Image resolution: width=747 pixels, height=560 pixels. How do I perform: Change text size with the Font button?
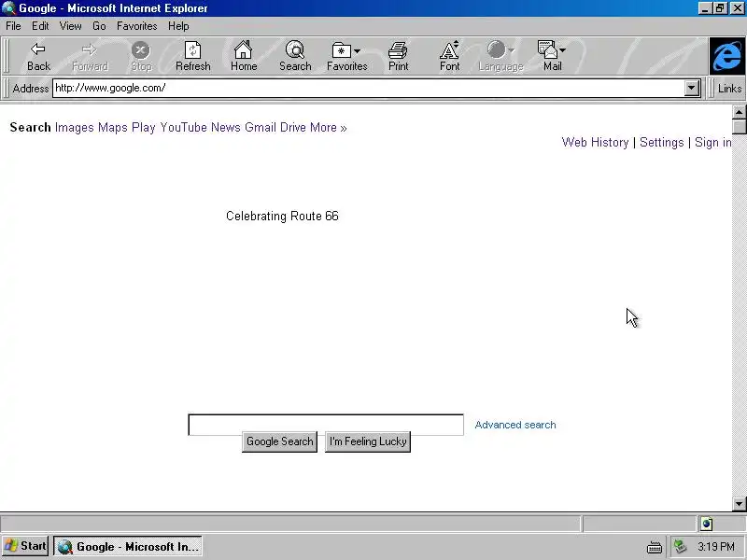pyautogui.click(x=449, y=57)
